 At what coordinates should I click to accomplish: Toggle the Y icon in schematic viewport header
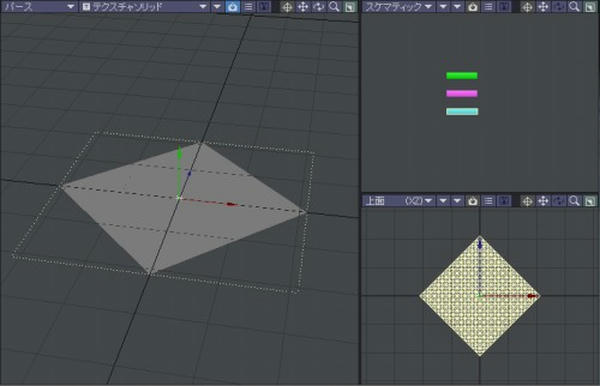tap(504, 7)
